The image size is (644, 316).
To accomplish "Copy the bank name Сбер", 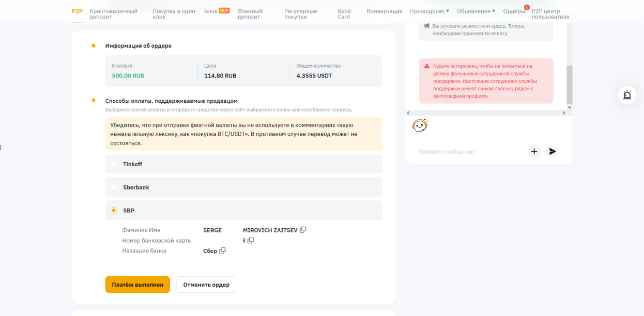I will click(x=222, y=250).
